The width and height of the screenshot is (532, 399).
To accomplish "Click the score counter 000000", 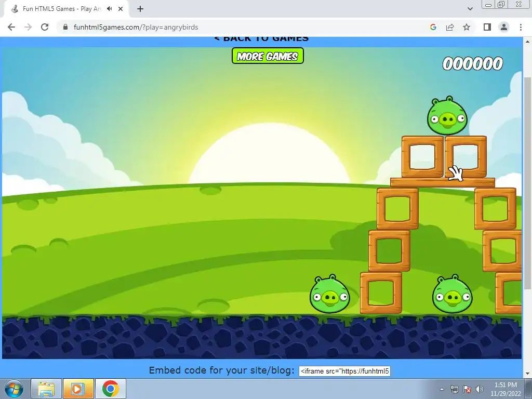I will point(473,64).
